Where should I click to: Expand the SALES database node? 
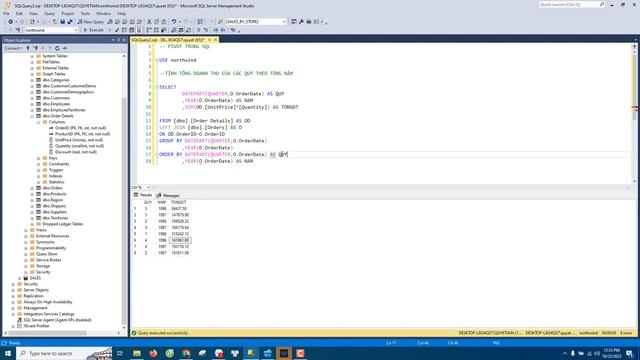[x=20, y=278]
